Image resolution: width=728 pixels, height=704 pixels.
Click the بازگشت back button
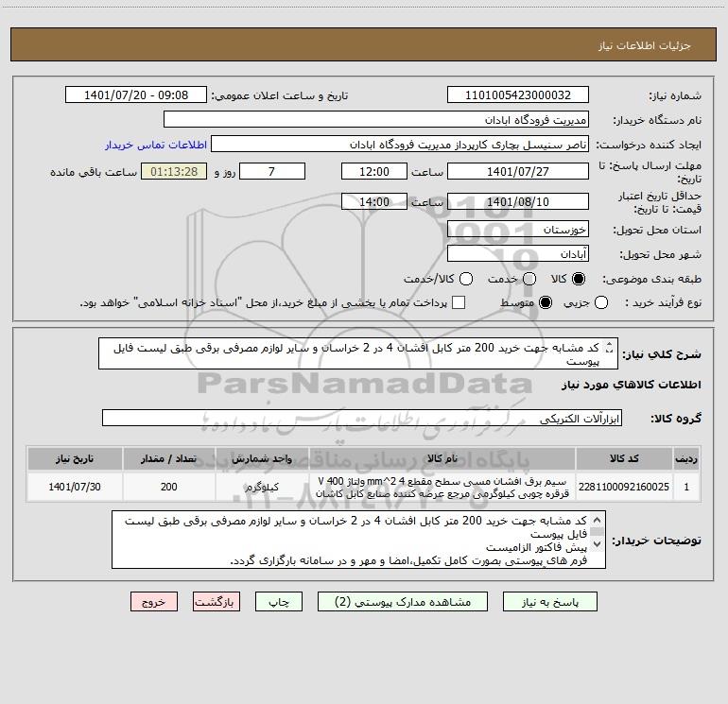[x=217, y=602]
